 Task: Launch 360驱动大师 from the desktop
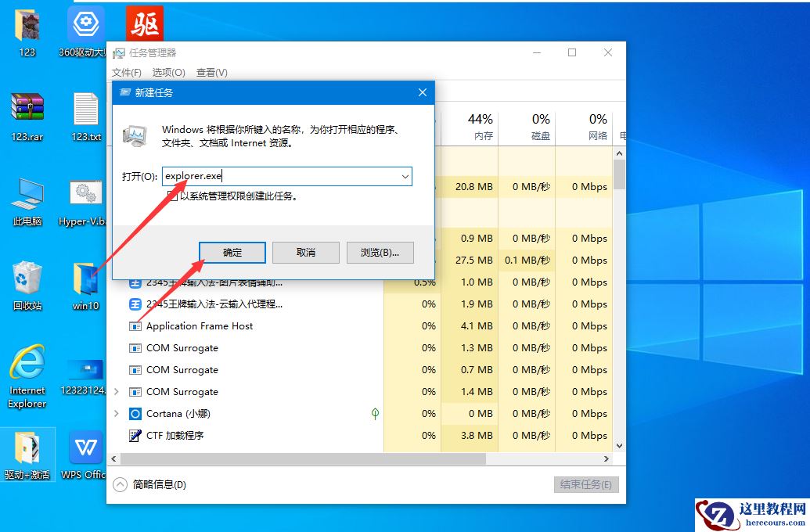pyautogui.click(x=85, y=23)
